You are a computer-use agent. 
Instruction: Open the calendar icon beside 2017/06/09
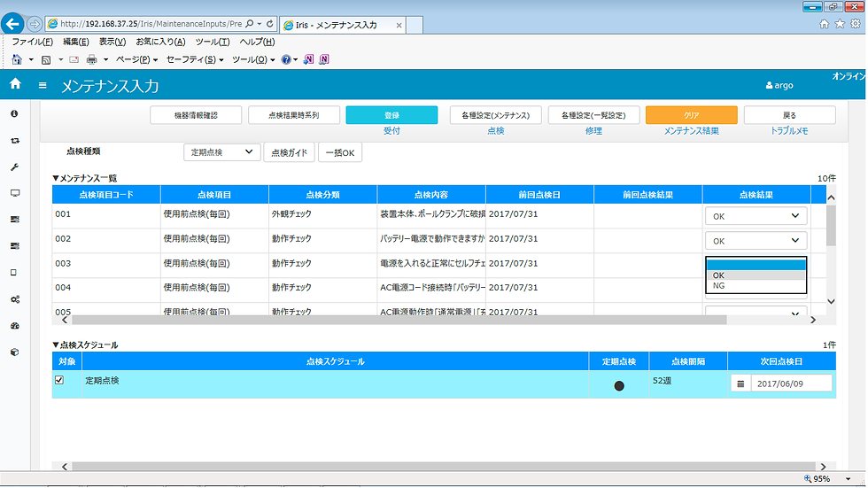(x=740, y=383)
